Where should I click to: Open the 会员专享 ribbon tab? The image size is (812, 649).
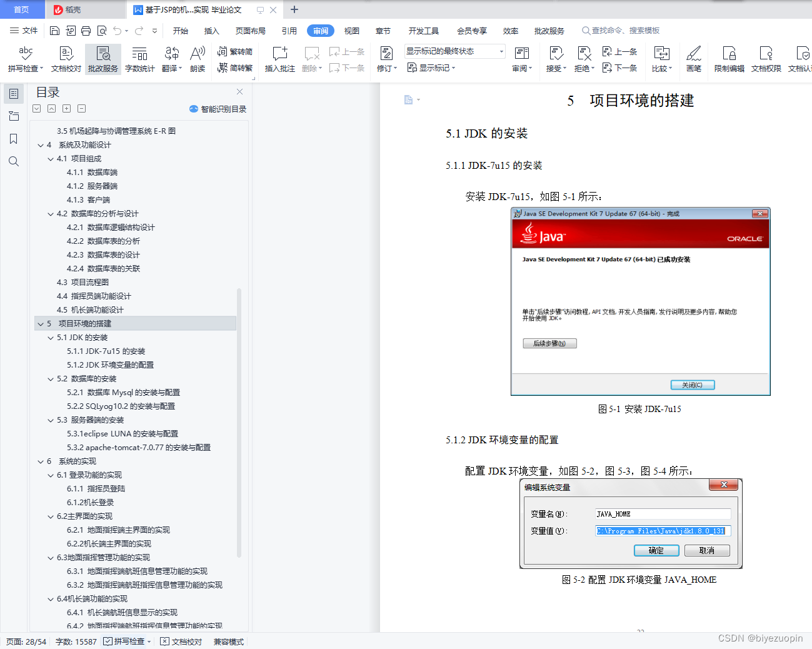point(472,31)
